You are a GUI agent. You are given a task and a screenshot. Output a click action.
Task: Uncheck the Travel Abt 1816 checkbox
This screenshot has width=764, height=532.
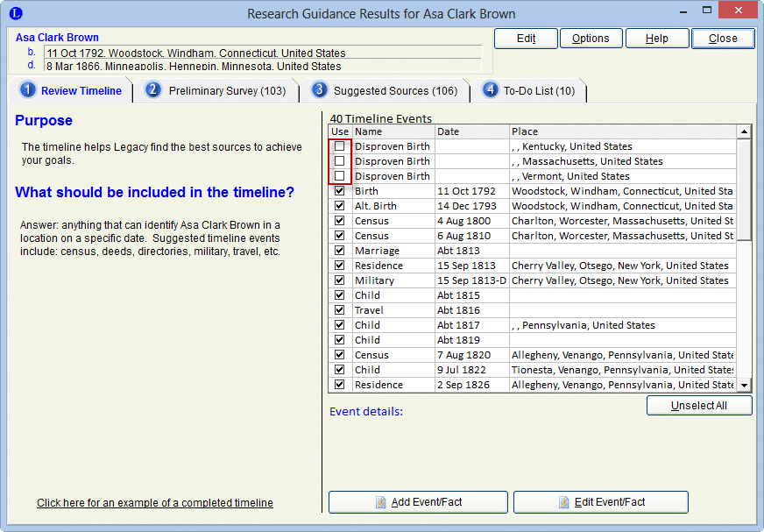340,309
